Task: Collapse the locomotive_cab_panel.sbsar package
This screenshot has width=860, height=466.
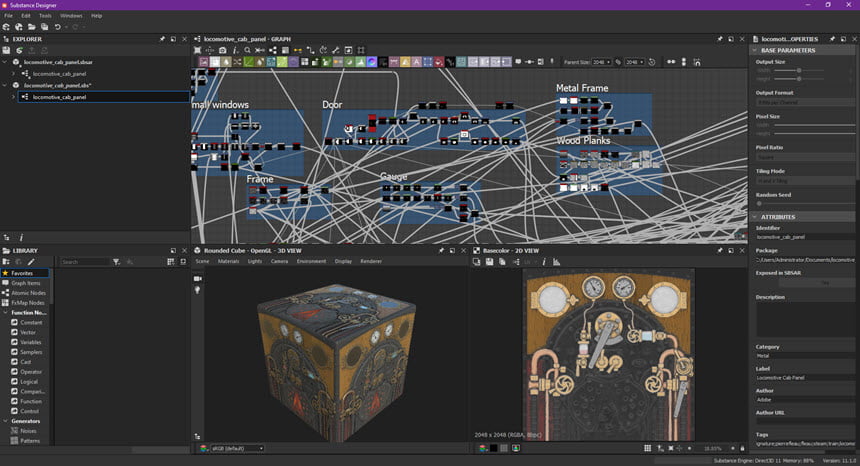Action: (5, 62)
